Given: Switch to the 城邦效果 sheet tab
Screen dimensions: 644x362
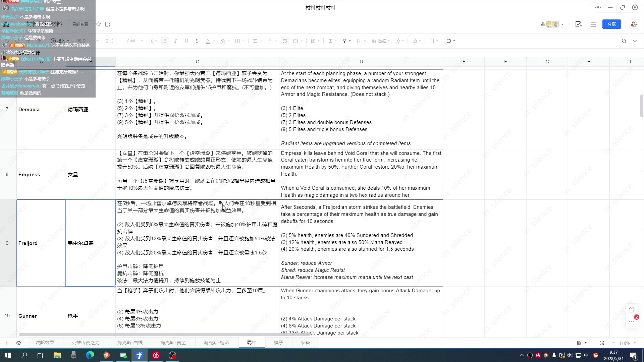Looking at the screenshot, I should pyautogui.click(x=45, y=343).
